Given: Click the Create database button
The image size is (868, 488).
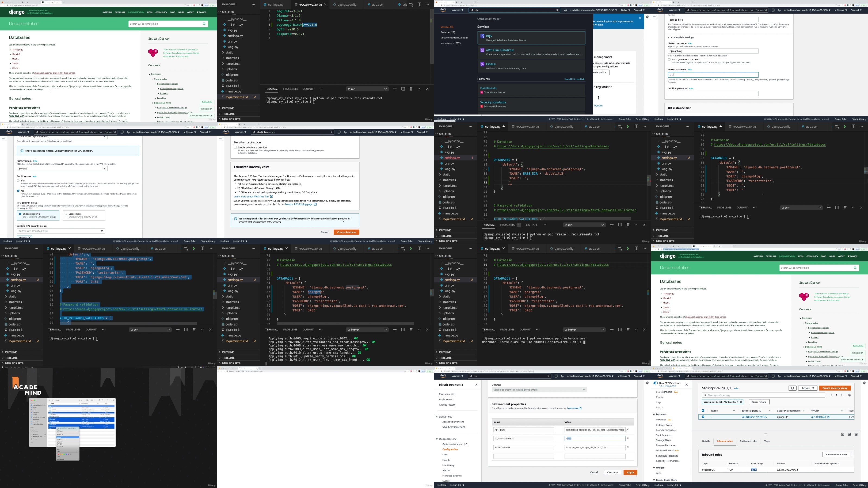Looking at the screenshot, I should [346, 232].
